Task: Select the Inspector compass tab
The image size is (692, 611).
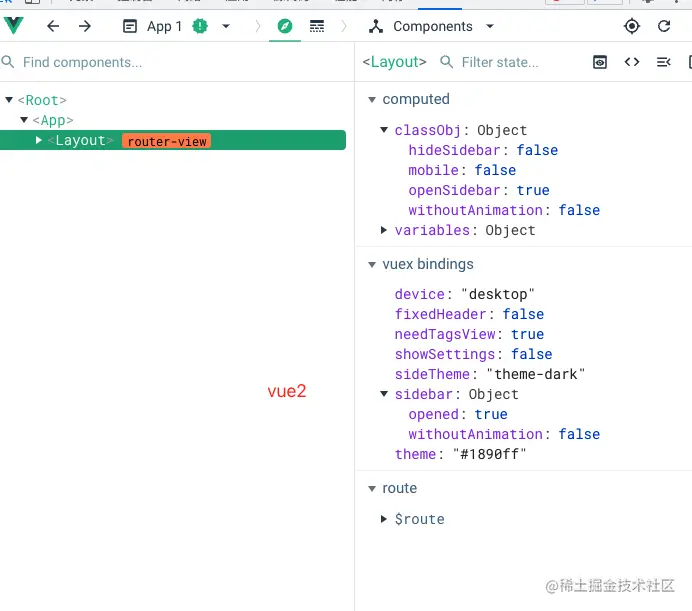Action: (285, 26)
